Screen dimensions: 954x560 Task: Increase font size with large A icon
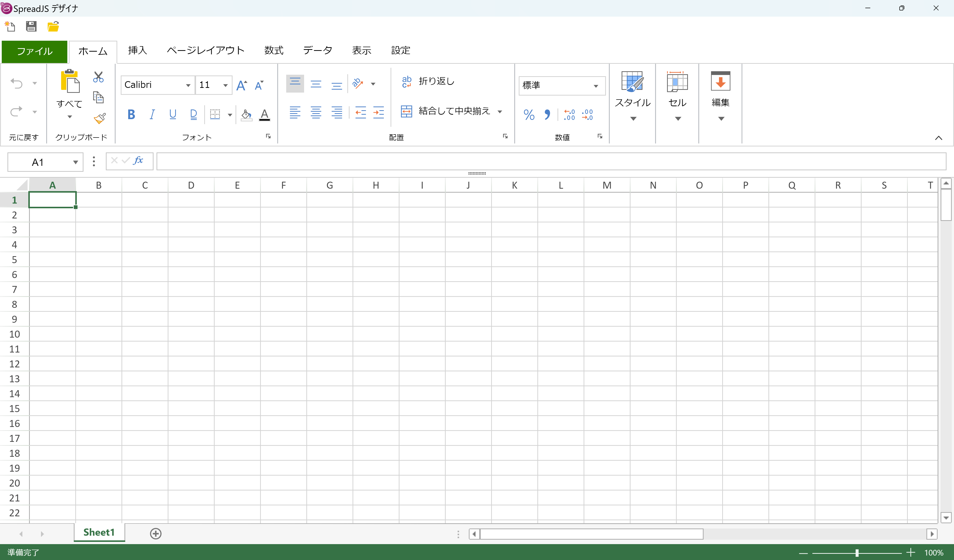[x=241, y=85]
